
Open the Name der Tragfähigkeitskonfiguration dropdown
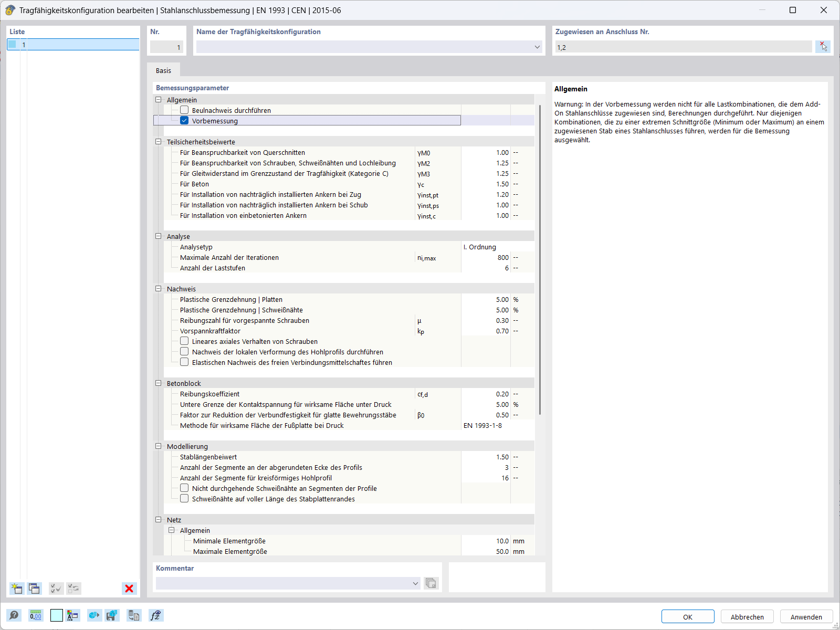(537, 47)
